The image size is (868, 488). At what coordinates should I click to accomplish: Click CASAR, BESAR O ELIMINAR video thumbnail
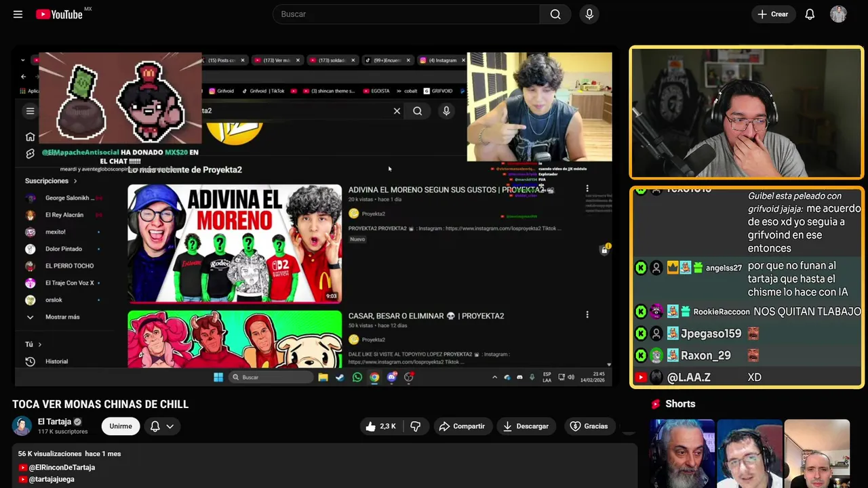coord(235,339)
